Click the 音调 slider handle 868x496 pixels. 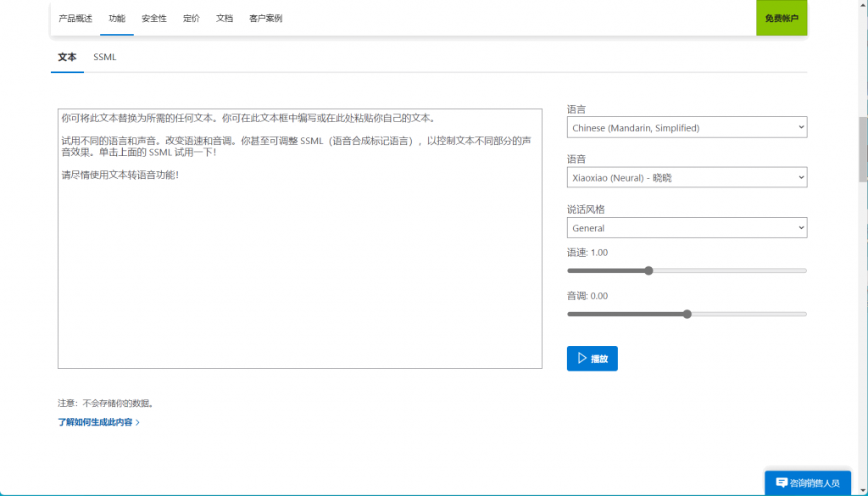687,314
